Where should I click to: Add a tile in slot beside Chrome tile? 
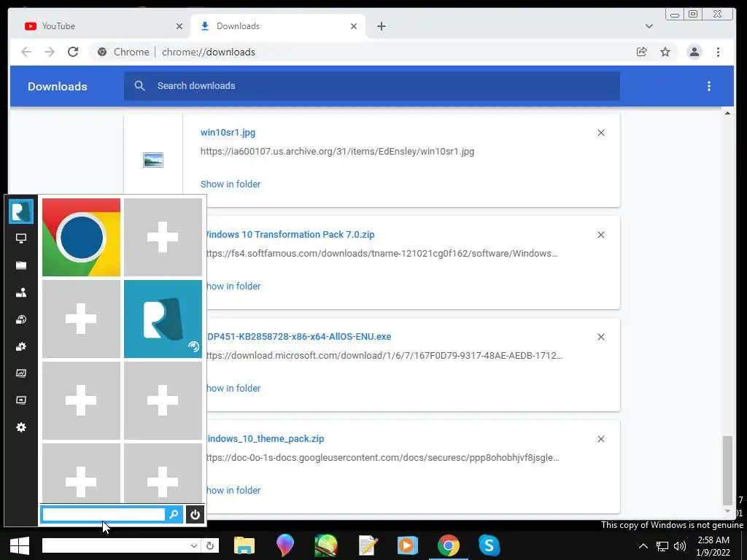click(x=163, y=237)
